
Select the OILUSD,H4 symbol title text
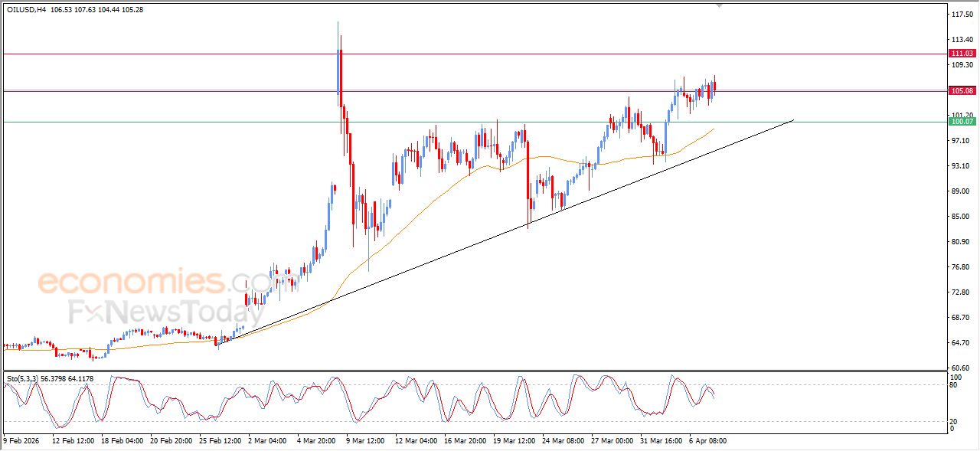point(25,10)
